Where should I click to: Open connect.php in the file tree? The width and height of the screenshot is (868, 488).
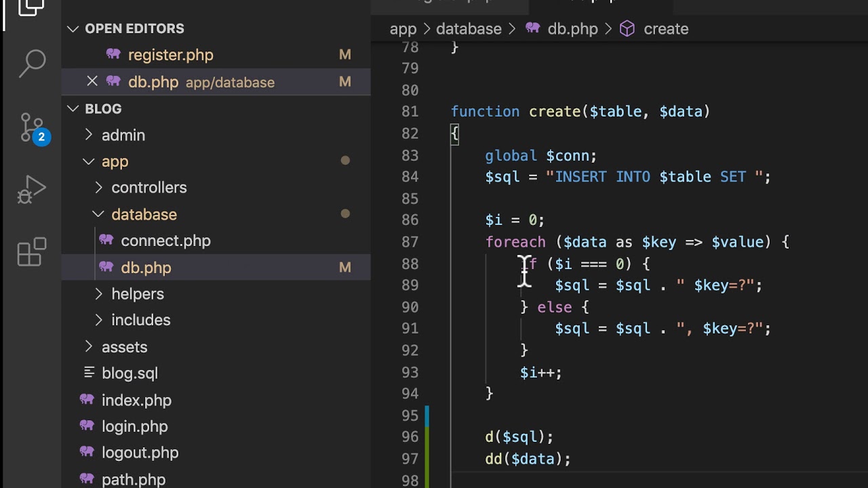pos(165,241)
